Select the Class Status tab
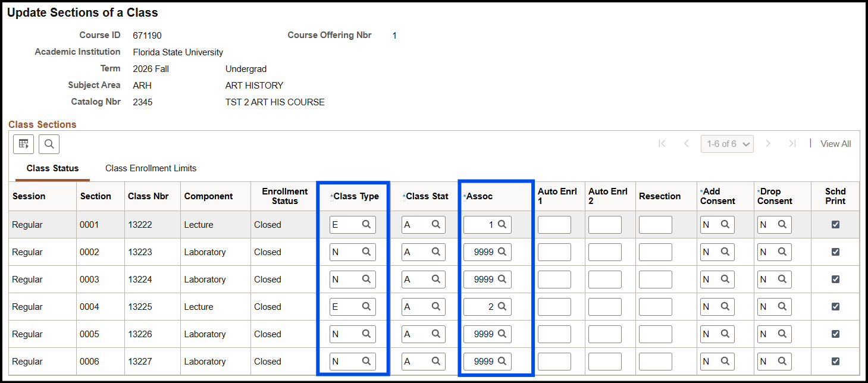The height and width of the screenshot is (383, 868). [52, 168]
